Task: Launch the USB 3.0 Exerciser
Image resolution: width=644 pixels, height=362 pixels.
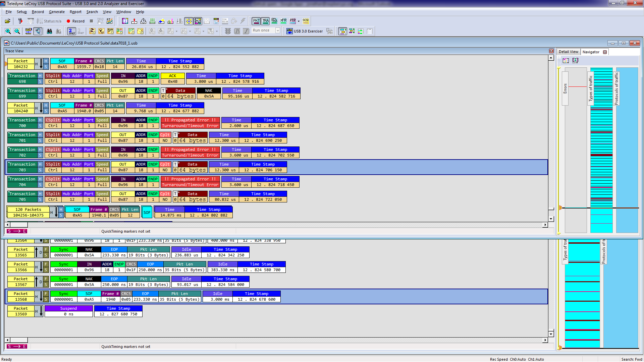Action: pyautogui.click(x=305, y=31)
